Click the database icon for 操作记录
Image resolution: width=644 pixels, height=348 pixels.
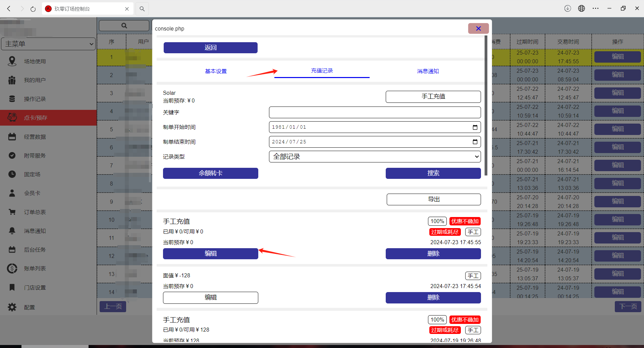[x=12, y=99]
